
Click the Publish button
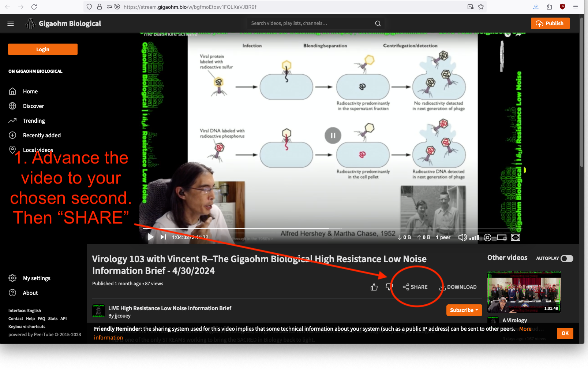click(x=550, y=23)
